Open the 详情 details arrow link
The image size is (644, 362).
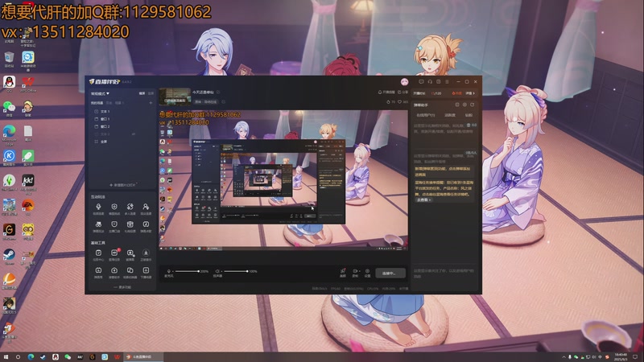pos(470,93)
